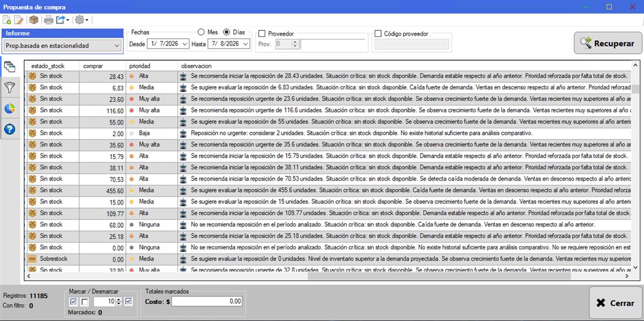
Task: Click the printer icon in toolbar
Action: (x=49, y=20)
